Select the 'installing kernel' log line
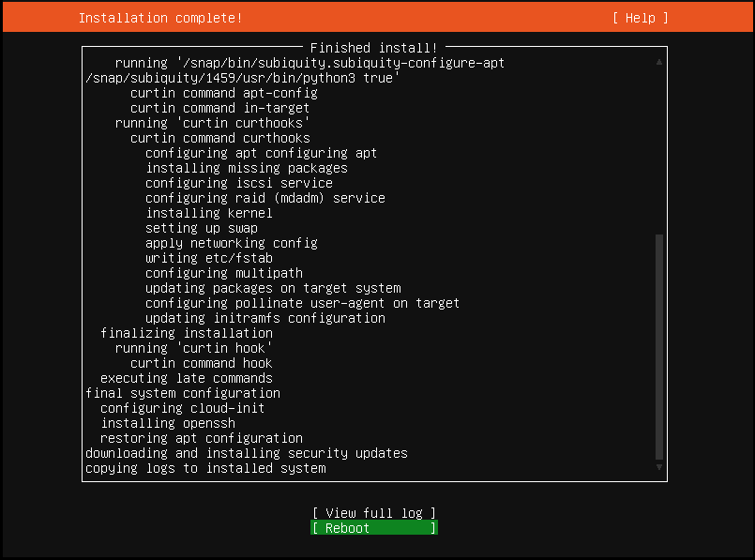The width and height of the screenshot is (755, 560). coord(208,212)
